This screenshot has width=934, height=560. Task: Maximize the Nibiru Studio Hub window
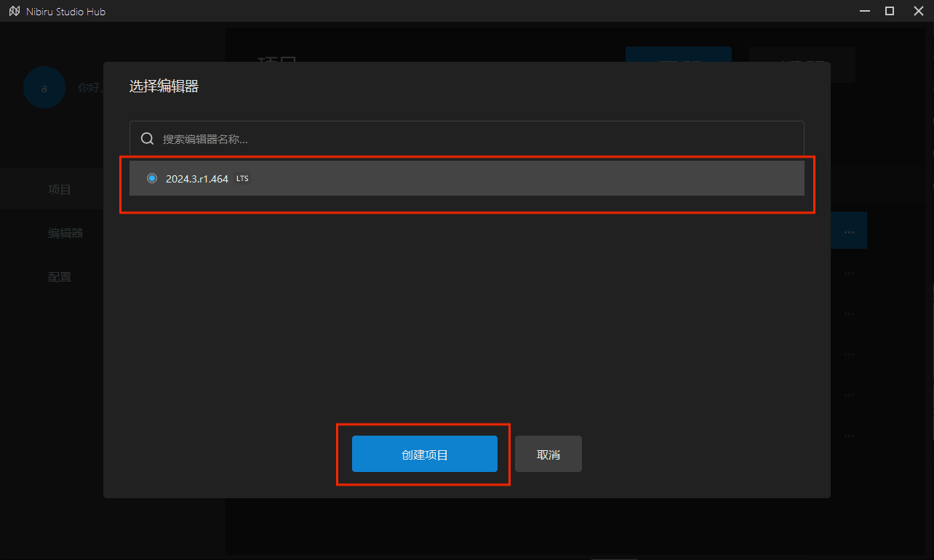point(889,11)
